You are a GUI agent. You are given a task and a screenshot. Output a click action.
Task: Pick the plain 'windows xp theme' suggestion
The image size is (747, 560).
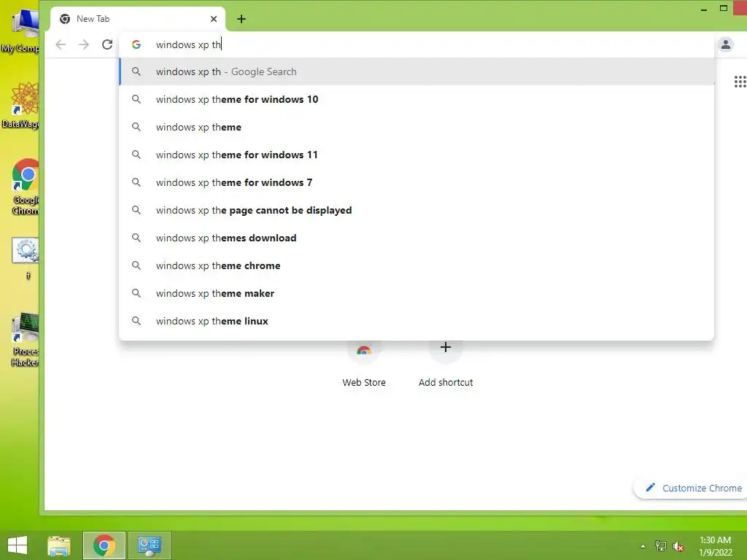click(x=417, y=127)
